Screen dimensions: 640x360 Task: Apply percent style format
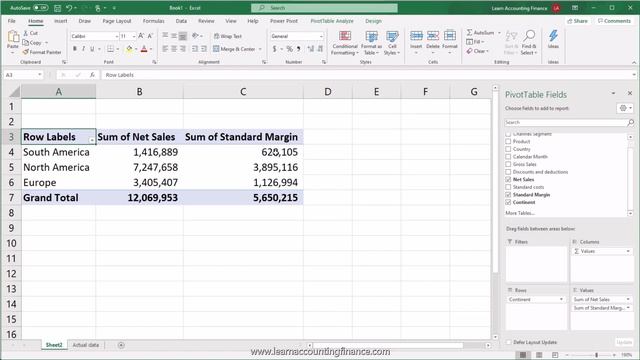[x=289, y=49]
